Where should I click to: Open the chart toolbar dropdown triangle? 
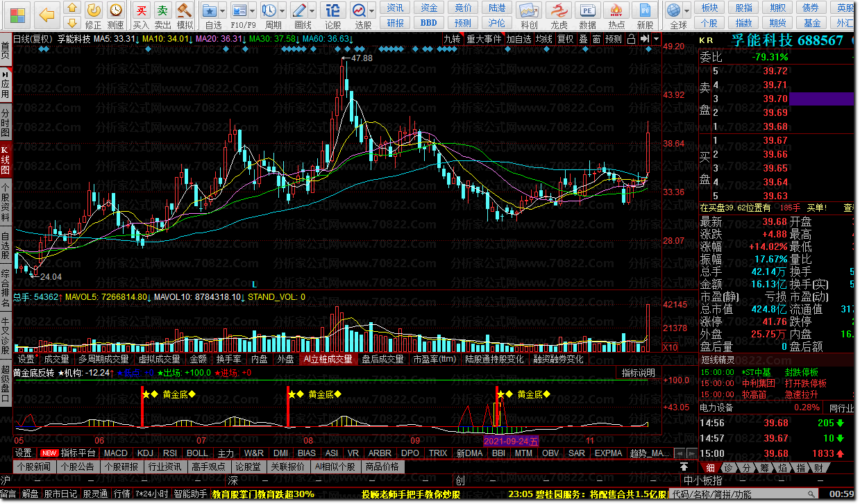coord(657,39)
